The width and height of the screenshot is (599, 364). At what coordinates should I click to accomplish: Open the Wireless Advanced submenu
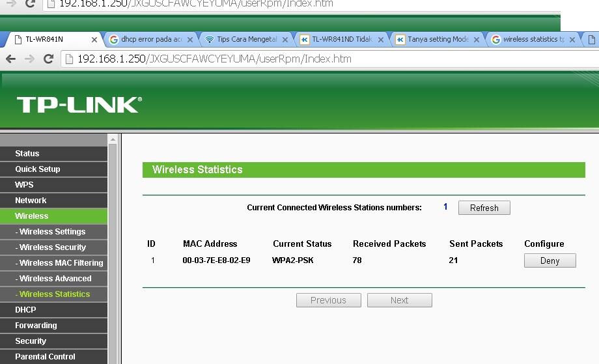pyautogui.click(x=53, y=279)
